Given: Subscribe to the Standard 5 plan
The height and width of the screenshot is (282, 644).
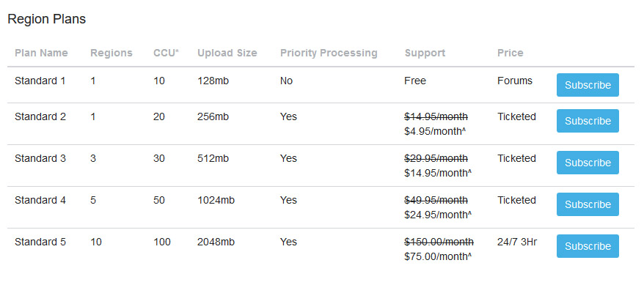Looking at the screenshot, I should click(x=588, y=246).
